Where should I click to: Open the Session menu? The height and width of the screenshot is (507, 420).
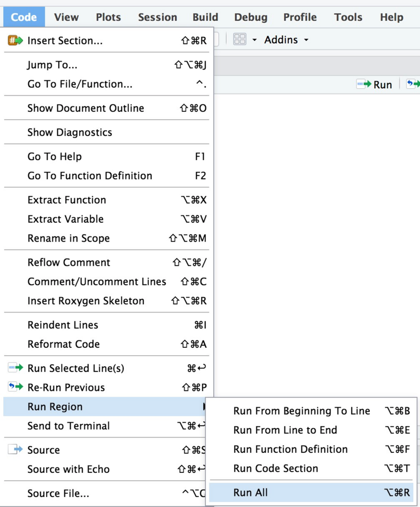157,17
